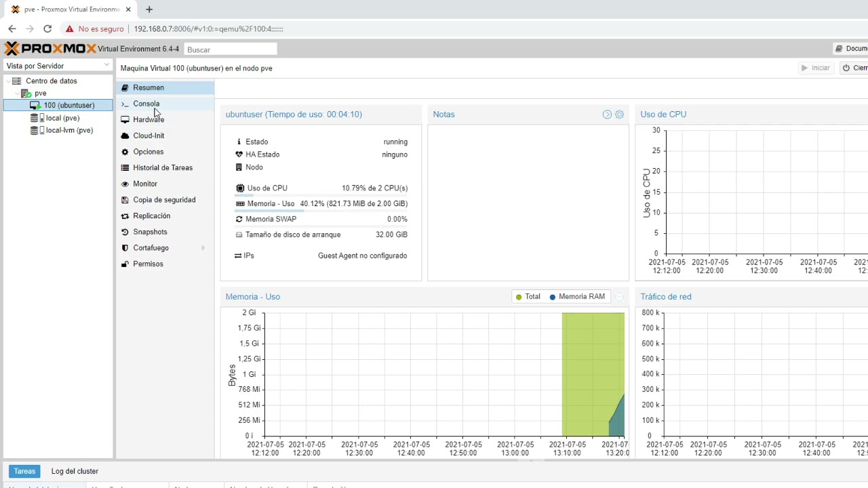This screenshot has width=868, height=488.
Task: Click the Memoria SWAP refresh icon
Action: (239, 219)
